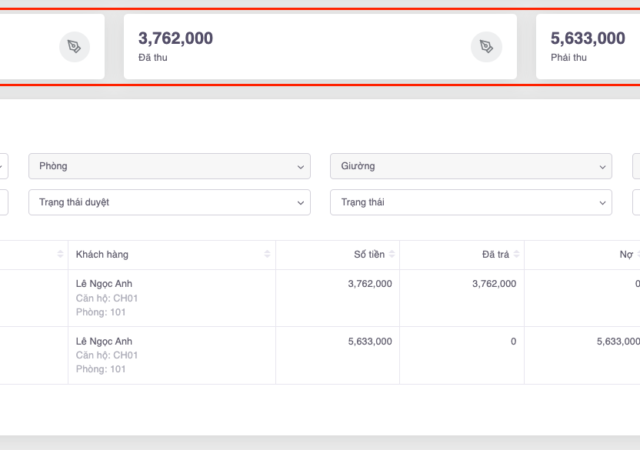
Task: Click Lê Ngọc Anh in the first row
Action: point(103,284)
